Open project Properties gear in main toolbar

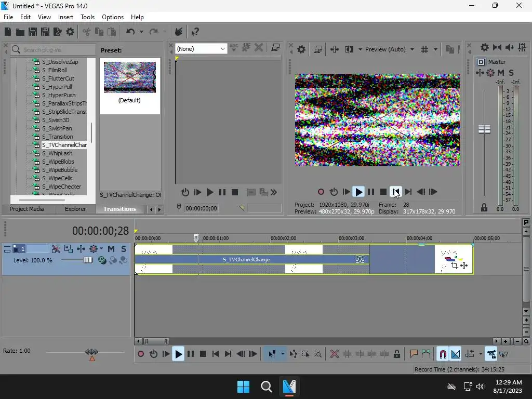[x=70, y=32]
